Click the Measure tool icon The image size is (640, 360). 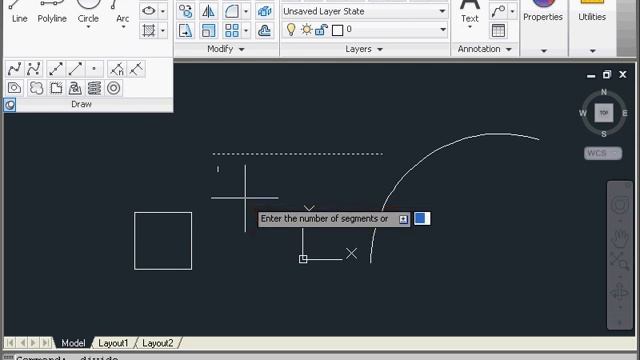point(136,69)
